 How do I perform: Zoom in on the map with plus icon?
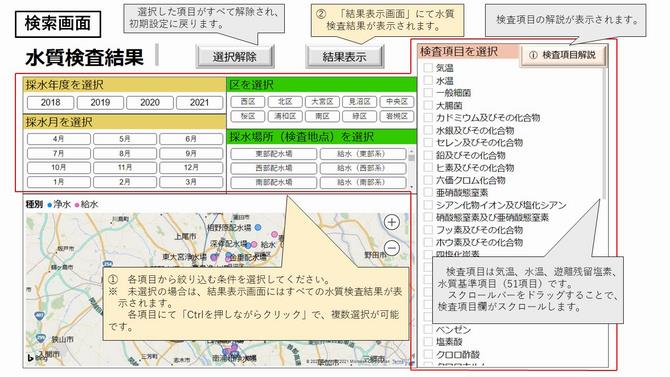click(x=392, y=222)
